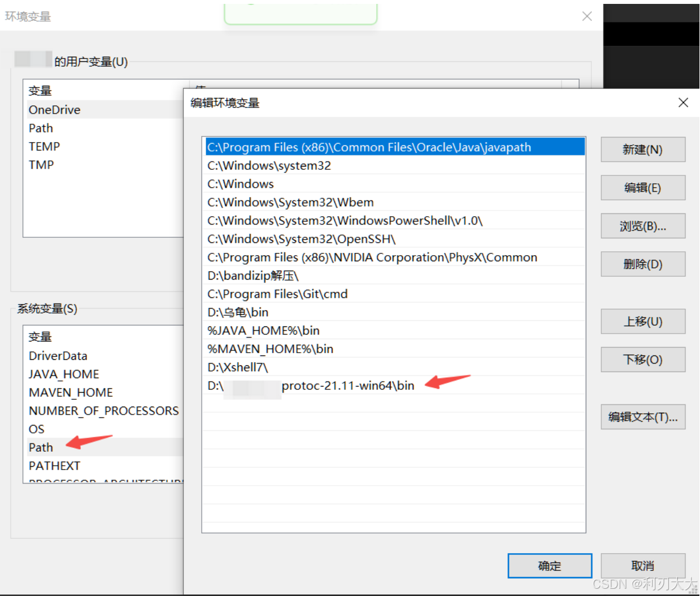The image size is (700, 596).
Task: Select MAVEN_HOME system variable
Action: click(x=105, y=392)
